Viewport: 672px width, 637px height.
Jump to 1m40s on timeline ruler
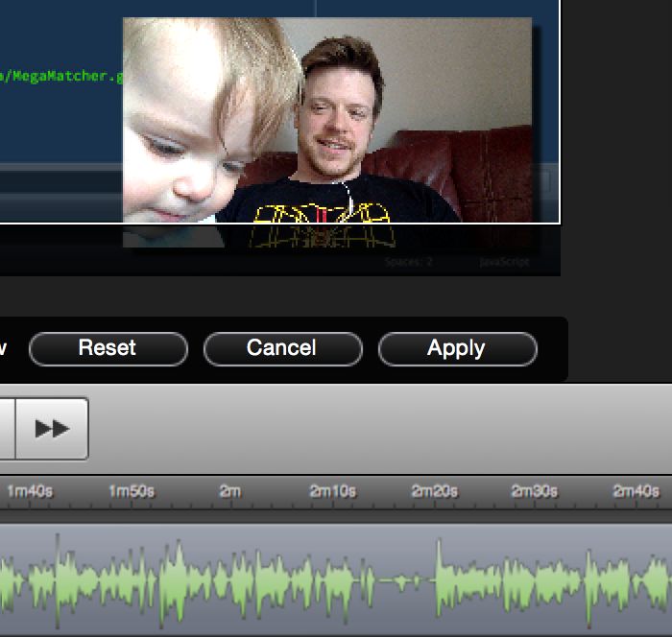pos(30,491)
